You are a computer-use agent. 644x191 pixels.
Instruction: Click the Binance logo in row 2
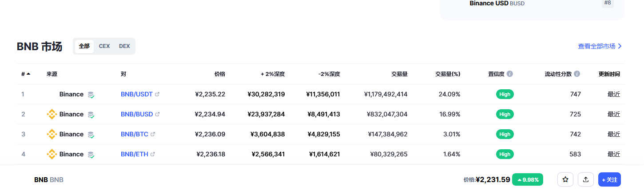(x=52, y=114)
